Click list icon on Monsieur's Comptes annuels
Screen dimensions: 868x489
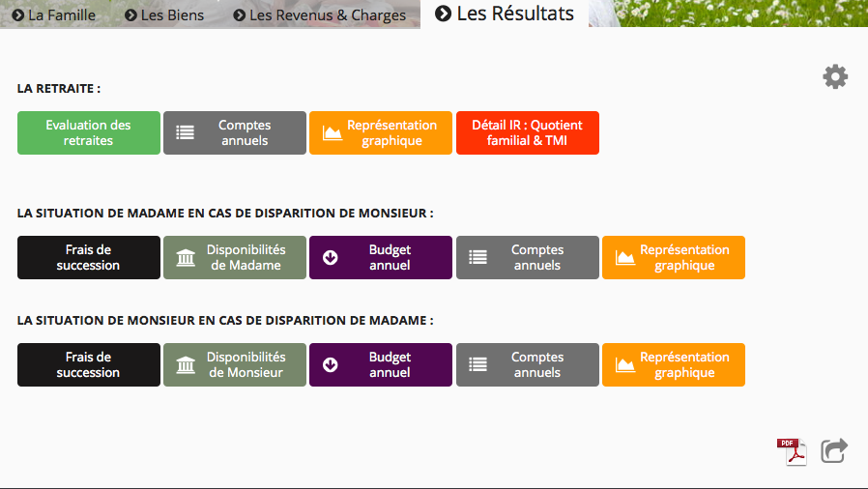point(477,365)
